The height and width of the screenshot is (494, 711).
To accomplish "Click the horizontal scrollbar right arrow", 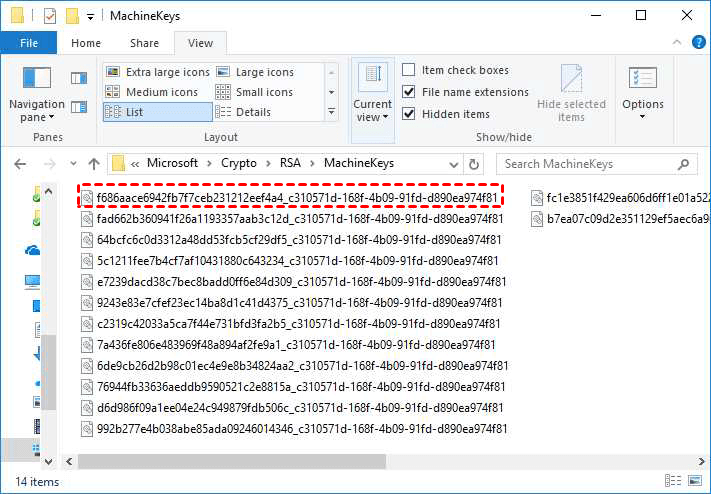I will (701, 461).
